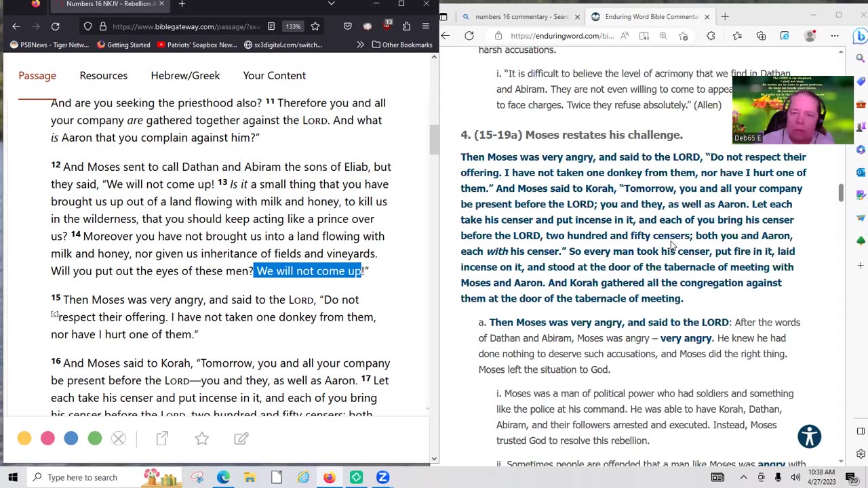Click the Firefox site lock icon
Viewport: 868px width, 488px height.
(x=102, y=26)
